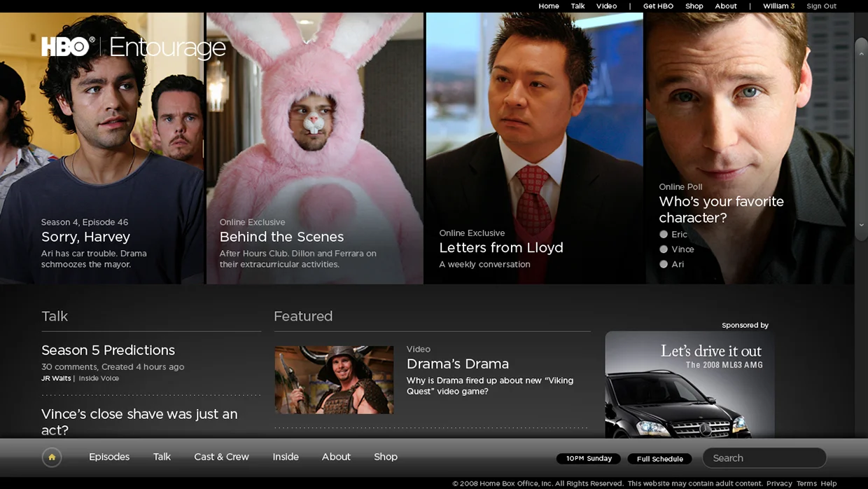
Task: Open Shop in the top menu
Action: [694, 6]
